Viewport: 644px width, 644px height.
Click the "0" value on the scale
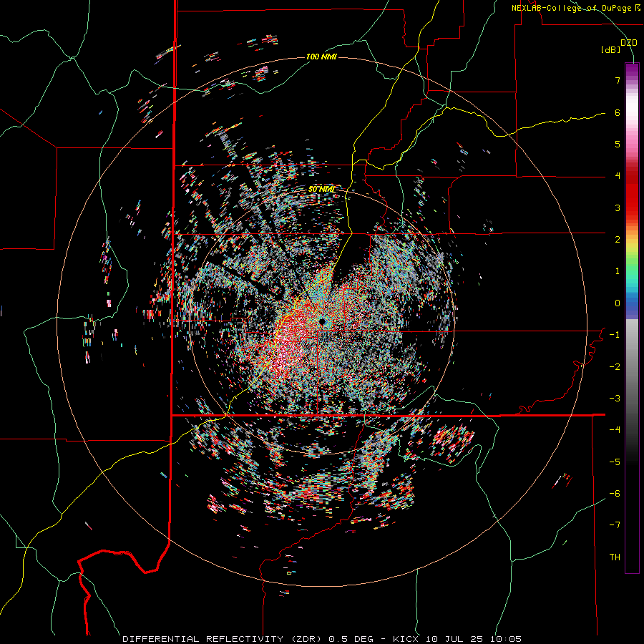coord(618,303)
